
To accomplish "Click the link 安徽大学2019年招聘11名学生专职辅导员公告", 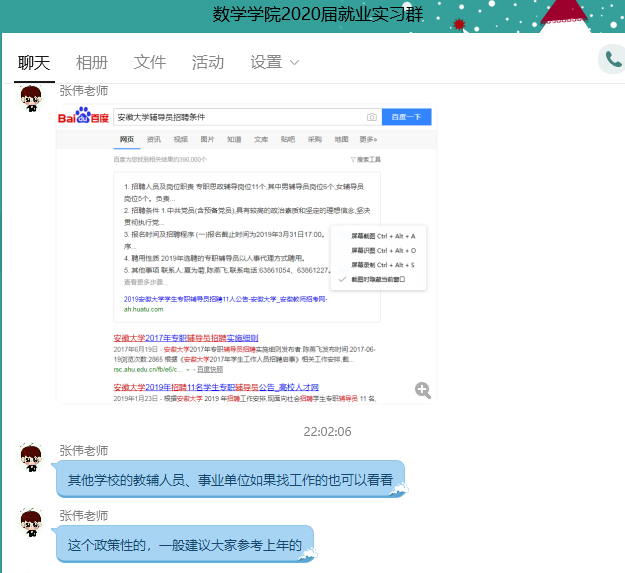I will pos(216,387).
